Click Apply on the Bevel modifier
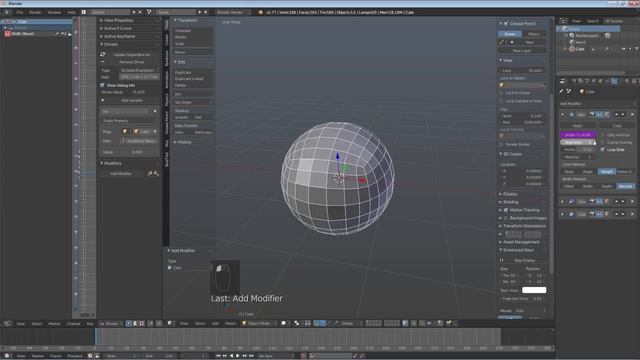 point(578,126)
